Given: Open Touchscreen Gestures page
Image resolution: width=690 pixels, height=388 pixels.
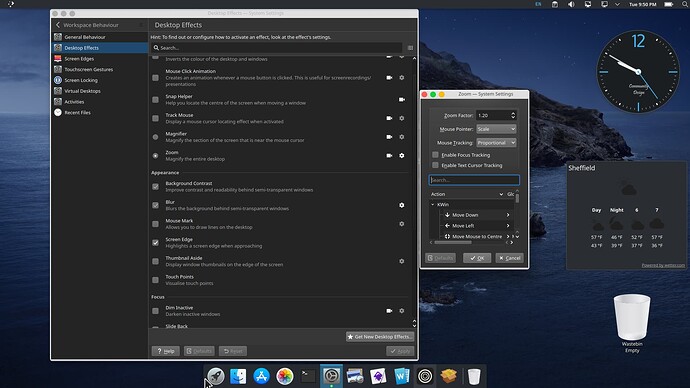Looking at the screenshot, I should [100, 70].
